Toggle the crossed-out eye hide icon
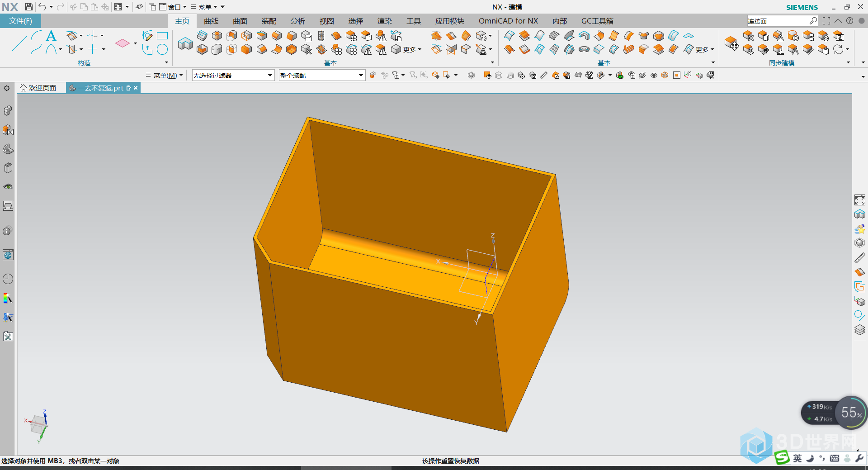Viewport: 868px width, 470px height. pos(642,75)
